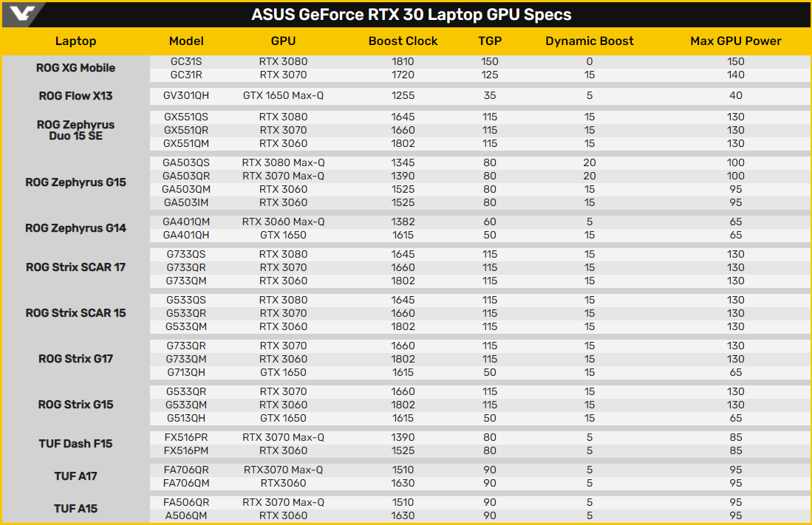Viewport: 812px width, 525px height.
Task: Click the table title ASUS GeForce RTX 30 Laptop GPU Specs
Action: 412,15
